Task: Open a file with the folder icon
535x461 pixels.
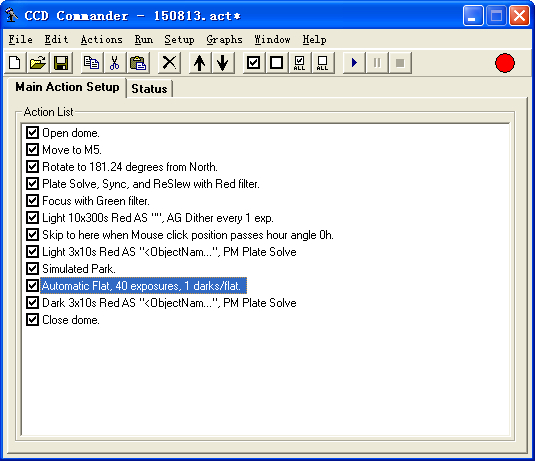Action: (38, 63)
